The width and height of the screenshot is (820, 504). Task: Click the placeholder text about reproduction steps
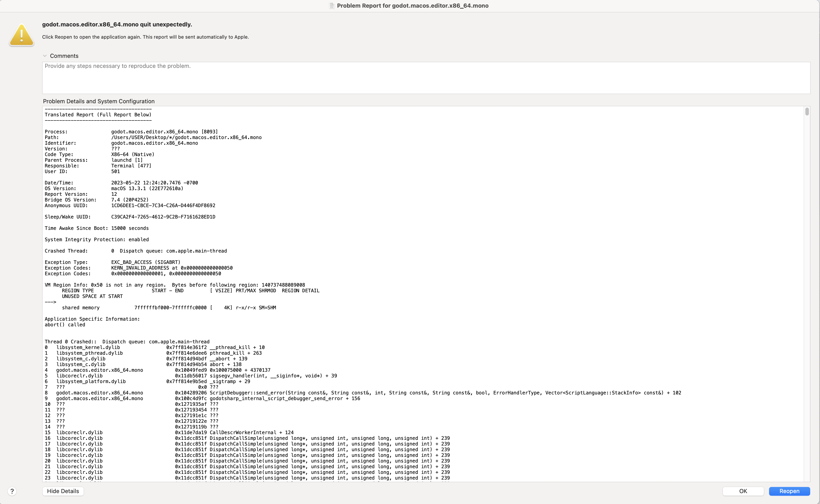coord(116,66)
